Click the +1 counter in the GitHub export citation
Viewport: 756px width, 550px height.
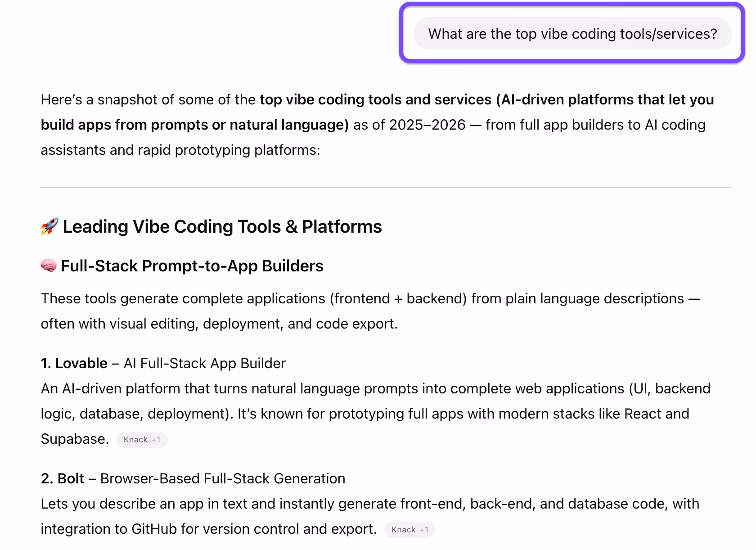tap(424, 530)
